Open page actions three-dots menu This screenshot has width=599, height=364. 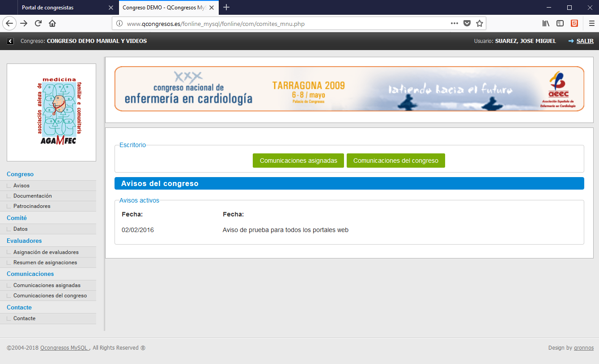coord(454,24)
